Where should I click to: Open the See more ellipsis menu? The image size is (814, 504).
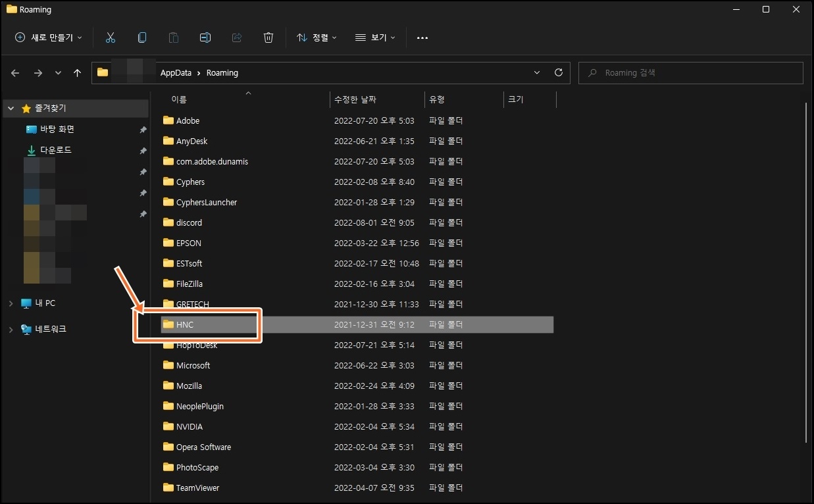click(422, 38)
